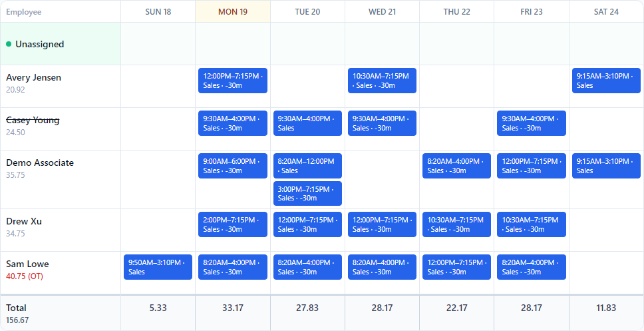Open Casey Young's Tuesday 9:30AM–4:00PM shift
Screen dimensions: 644x331
307,123
